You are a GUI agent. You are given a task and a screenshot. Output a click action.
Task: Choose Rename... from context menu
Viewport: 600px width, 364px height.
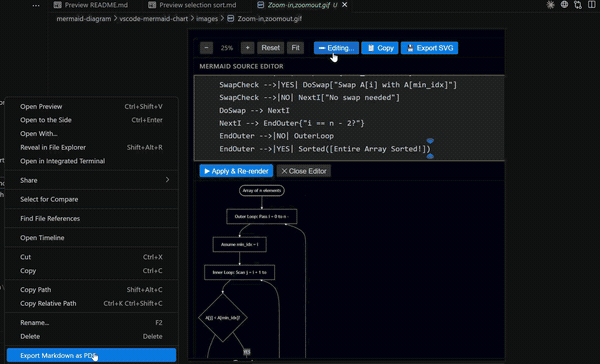(x=91, y=323)
